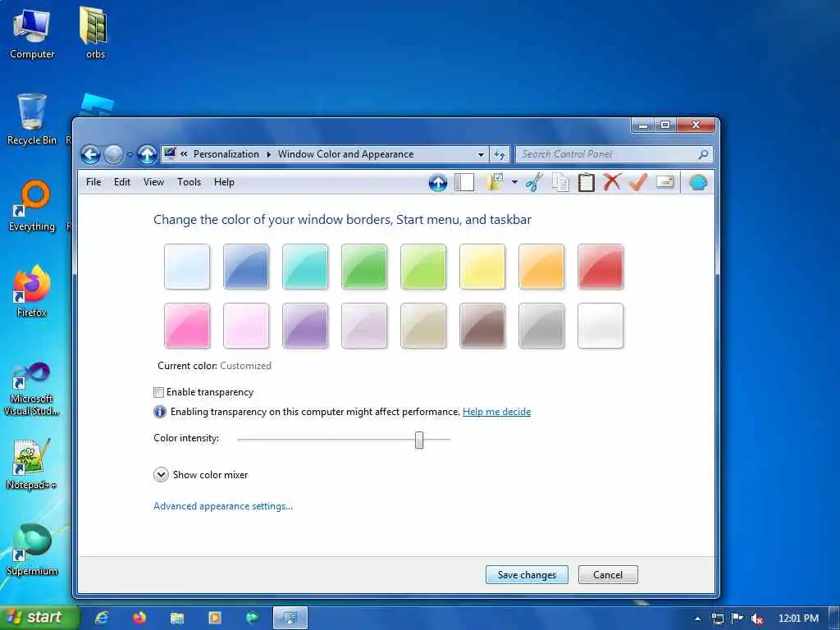Viewport: 840px width, 630px height.
Task: Open the views dropdown arrow in toolbar
Action: click(514, 182)
